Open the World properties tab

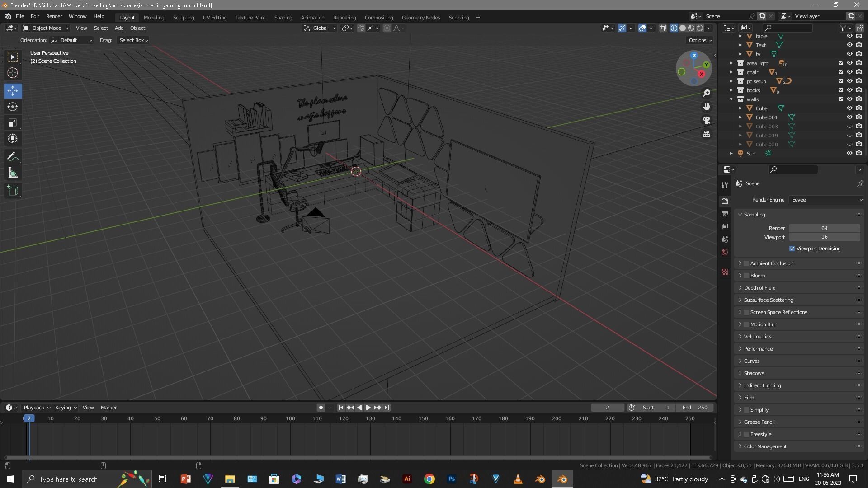tap(725, 252)
